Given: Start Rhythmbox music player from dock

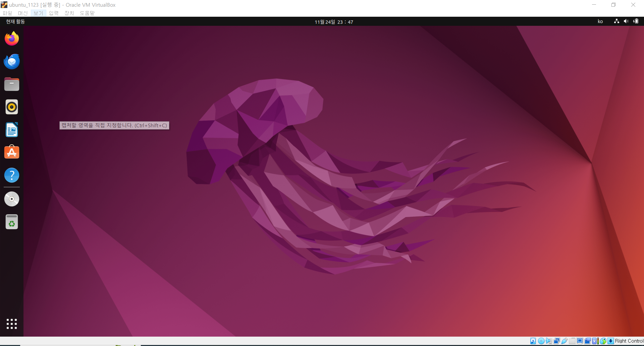Looking at the screenshot, I should pos(12,107).
